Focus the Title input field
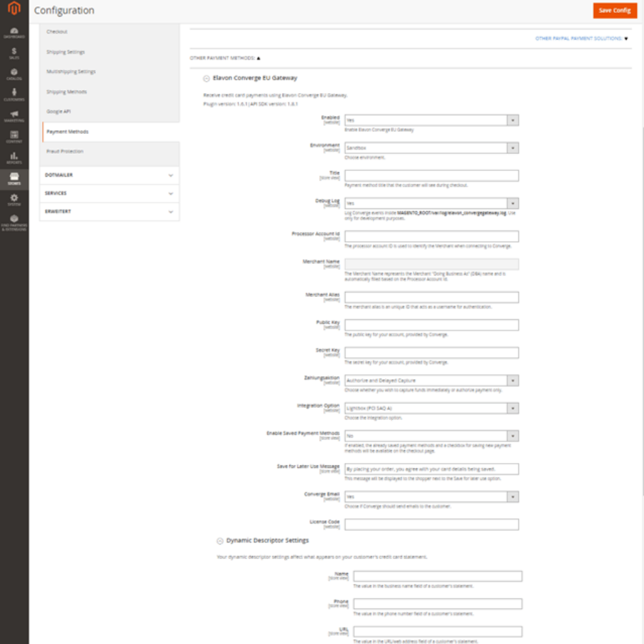 point(431,176)
